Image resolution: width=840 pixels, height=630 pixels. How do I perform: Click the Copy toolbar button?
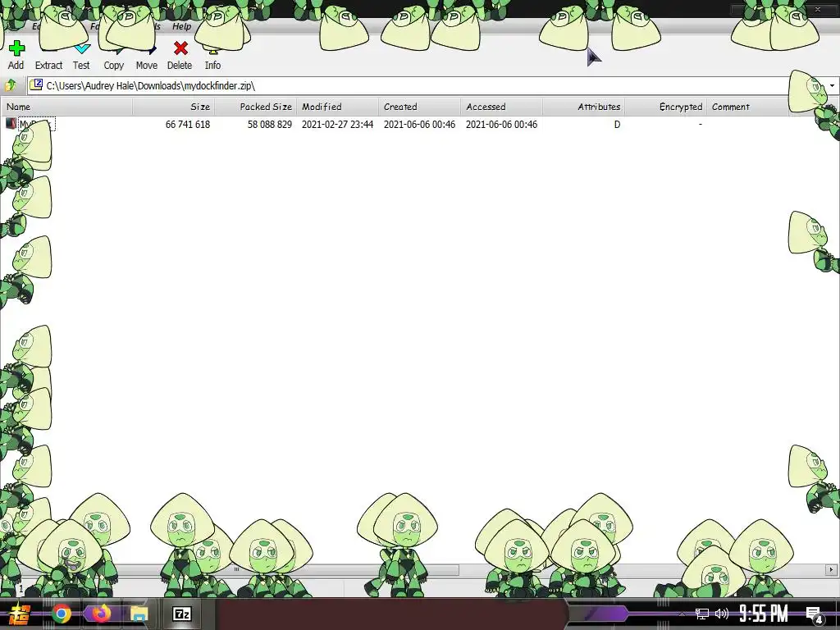pyautogui.click(x=113, y=57)
